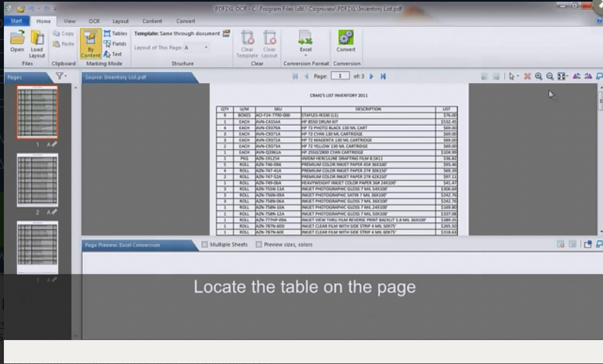This screenshot has height=364, width=603.
Task: Switch to the View ribbon tab
Action: tap(70, 21)
